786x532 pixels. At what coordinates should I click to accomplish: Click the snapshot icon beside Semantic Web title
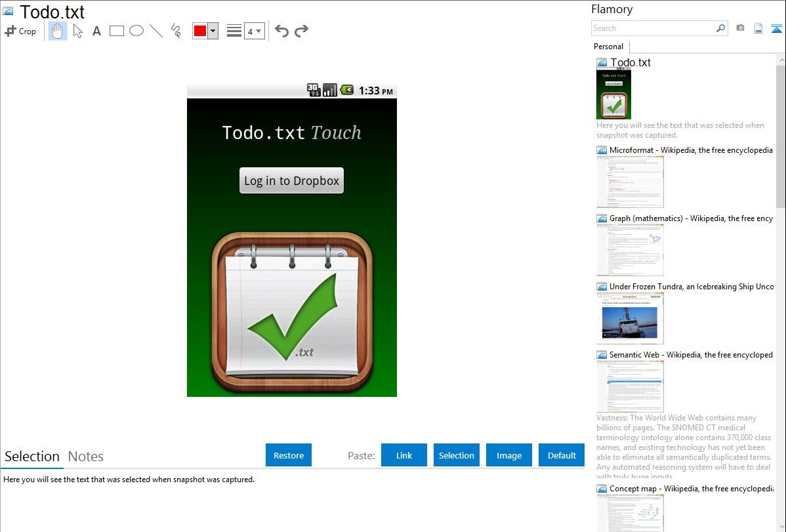(602, 354)
